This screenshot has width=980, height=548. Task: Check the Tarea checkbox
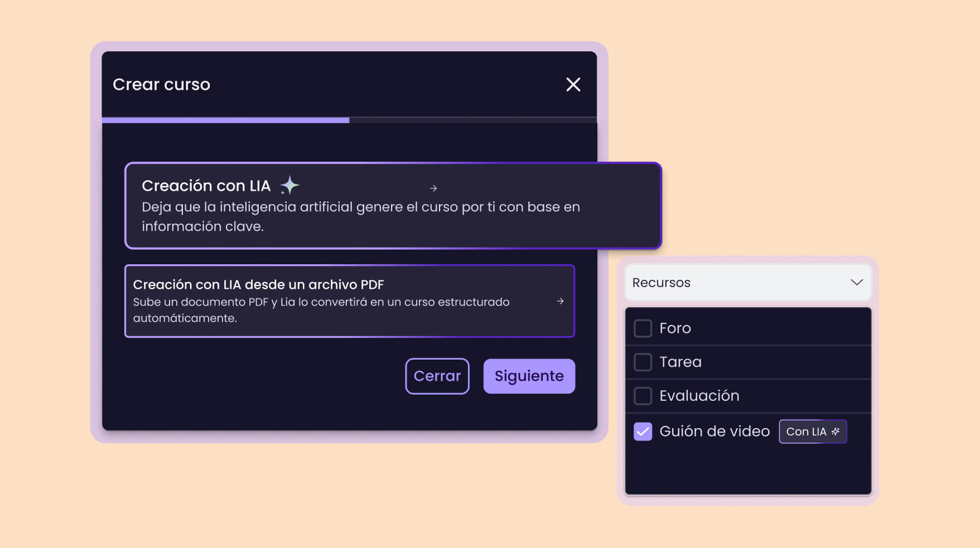[643, 362]
